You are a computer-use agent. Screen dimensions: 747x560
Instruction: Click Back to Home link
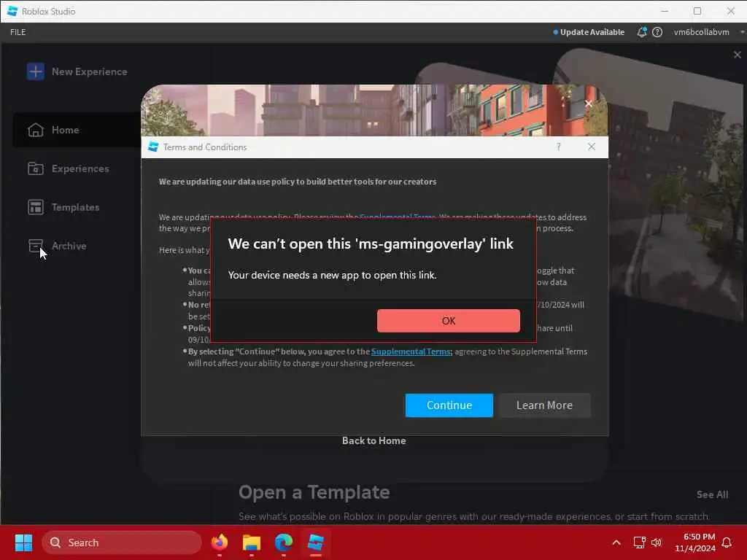pos(373,440)
